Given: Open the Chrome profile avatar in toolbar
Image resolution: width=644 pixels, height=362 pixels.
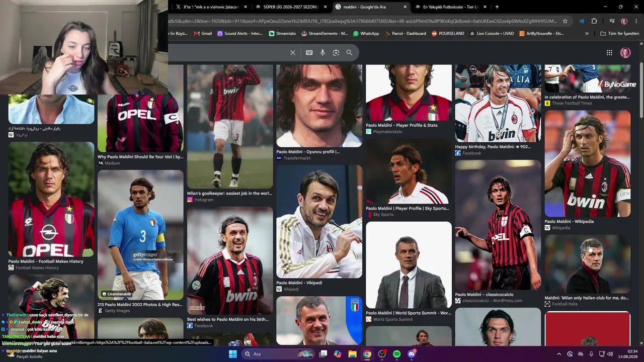Looking at the screenshot, I should 624,21.
